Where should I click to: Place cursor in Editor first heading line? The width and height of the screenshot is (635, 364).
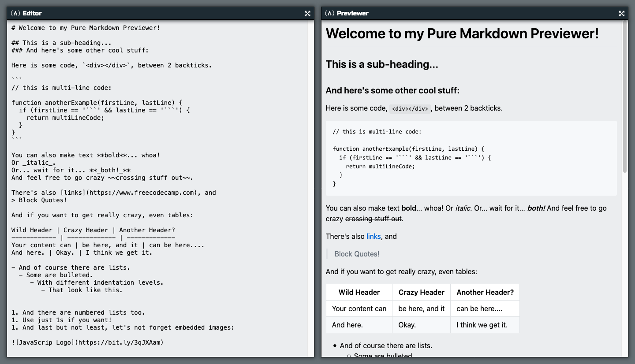(86, 28)
